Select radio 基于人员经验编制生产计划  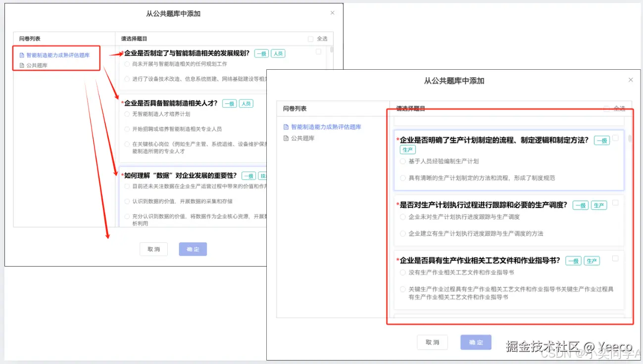click(402, 161)
